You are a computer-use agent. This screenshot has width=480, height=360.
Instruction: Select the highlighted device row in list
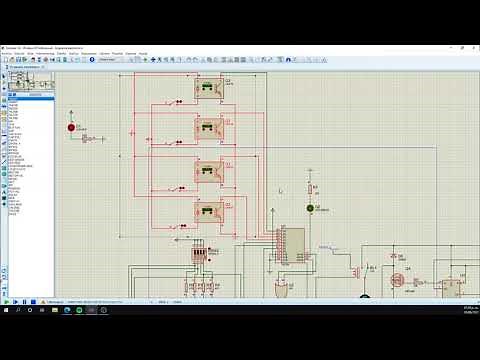coord(31,99)
